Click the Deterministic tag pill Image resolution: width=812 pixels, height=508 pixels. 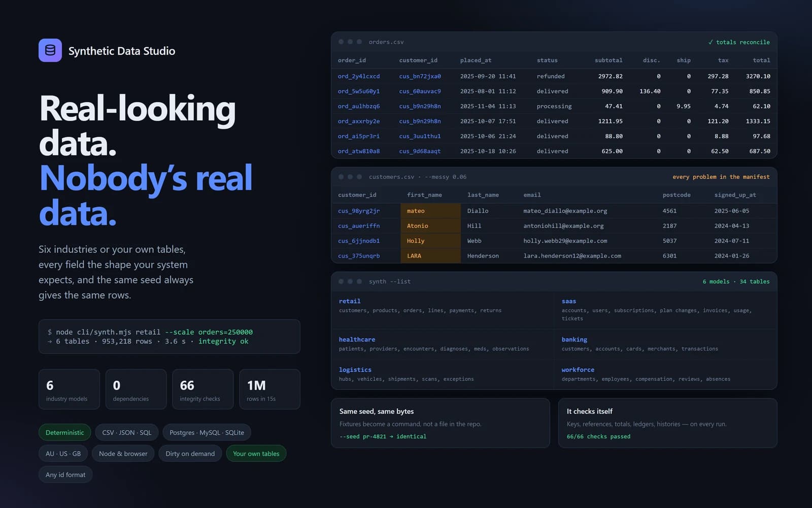65,432
